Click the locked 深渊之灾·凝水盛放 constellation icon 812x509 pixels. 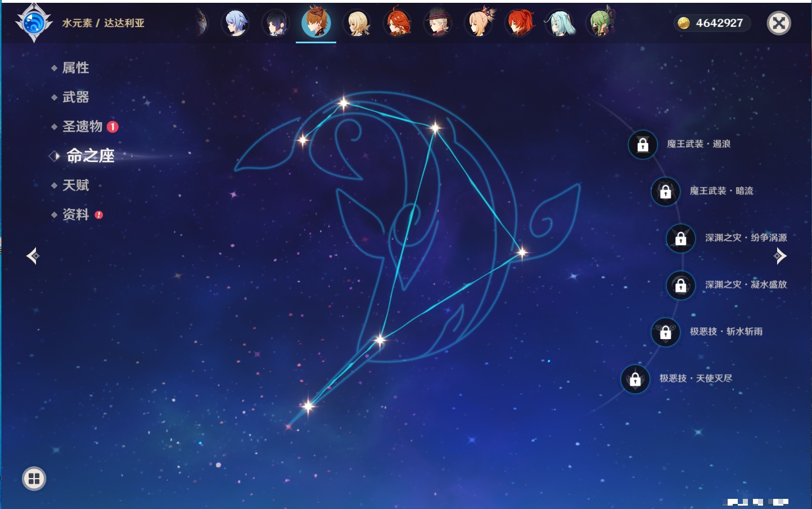(680, 285)
